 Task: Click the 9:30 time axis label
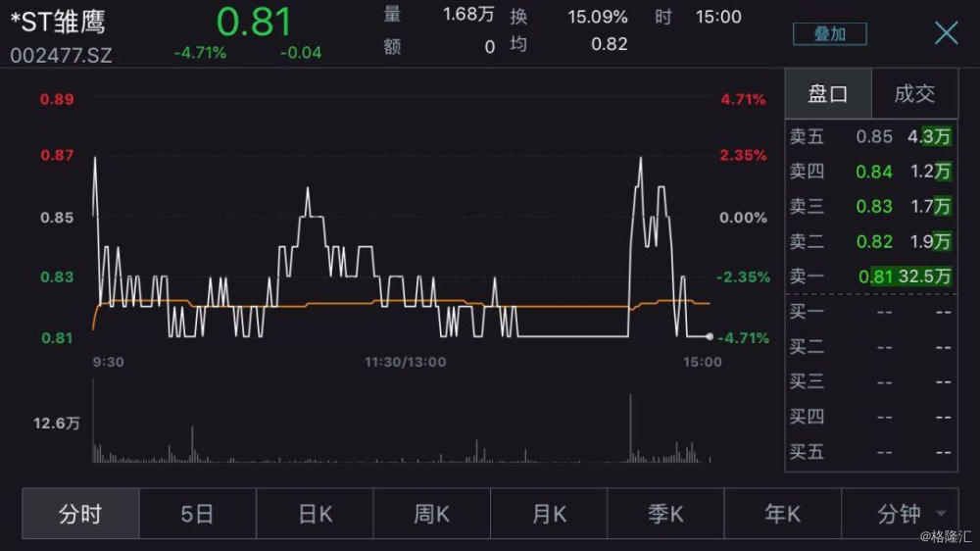point(108,362)
